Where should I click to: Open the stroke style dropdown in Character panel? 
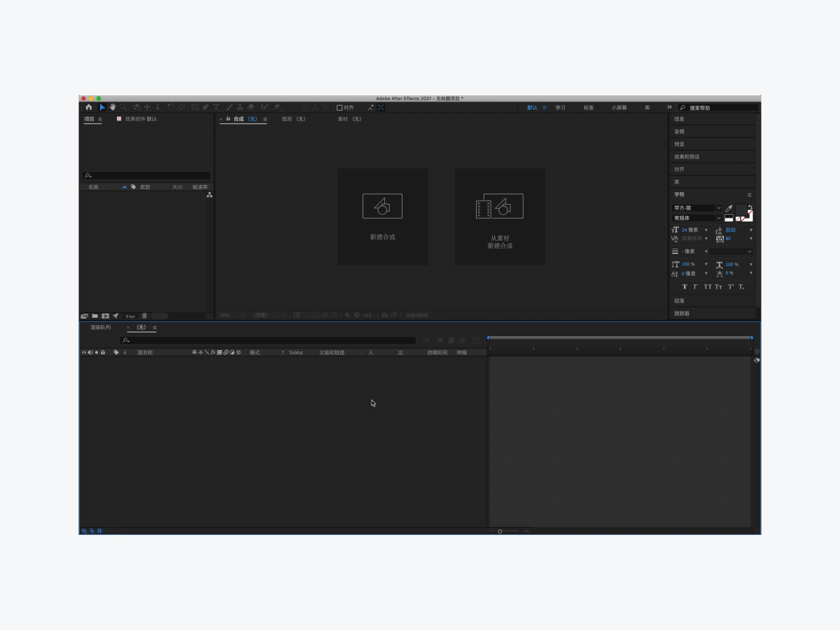(x=732, y=251)
